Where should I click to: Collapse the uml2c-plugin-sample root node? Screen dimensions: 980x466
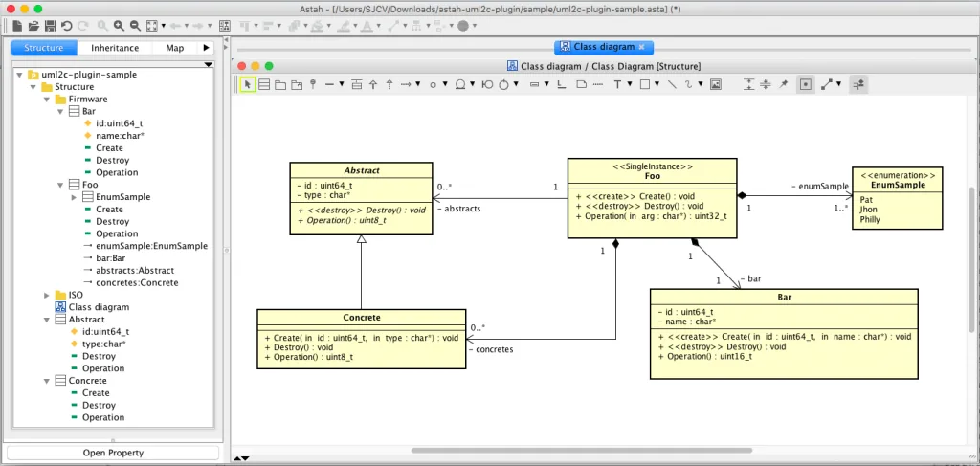click(19, 75)
